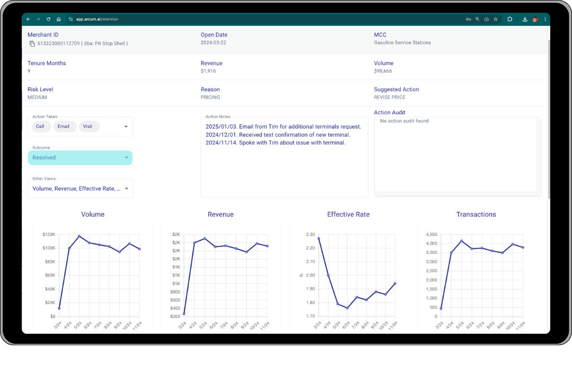Select the Call action chip
This screenshot has height=392, width=572.
40,126
